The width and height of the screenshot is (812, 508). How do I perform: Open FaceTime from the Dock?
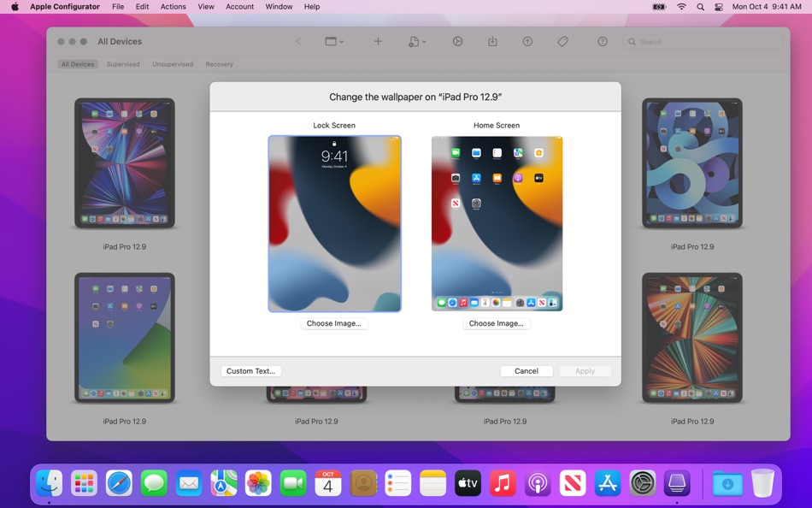(x=293, y=484)
